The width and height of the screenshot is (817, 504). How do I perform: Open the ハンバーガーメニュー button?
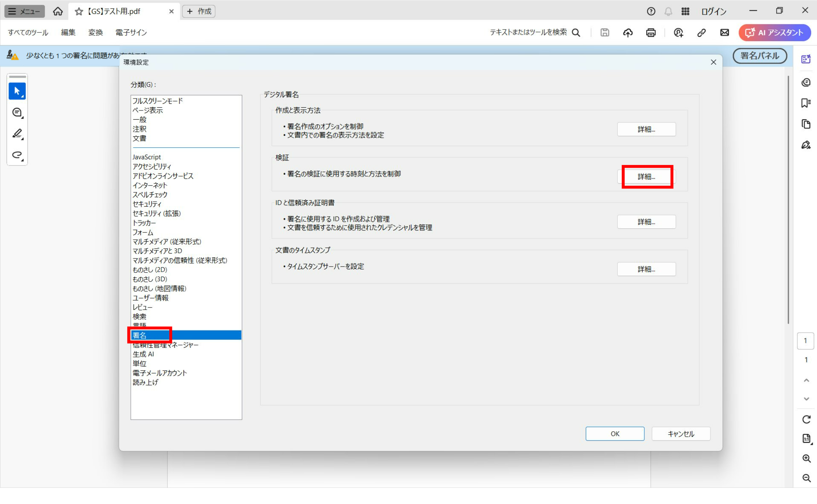(x=24, y=11)
